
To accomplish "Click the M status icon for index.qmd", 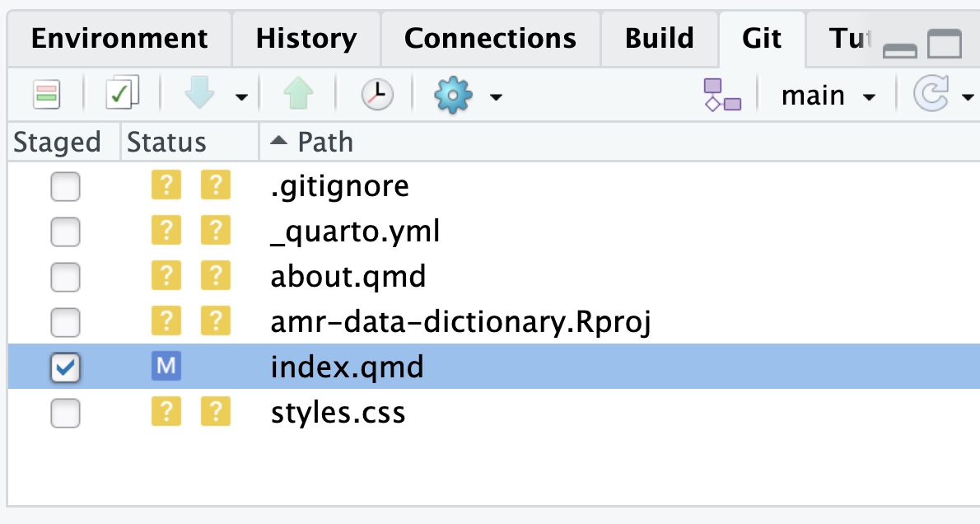I will [166, 366].
